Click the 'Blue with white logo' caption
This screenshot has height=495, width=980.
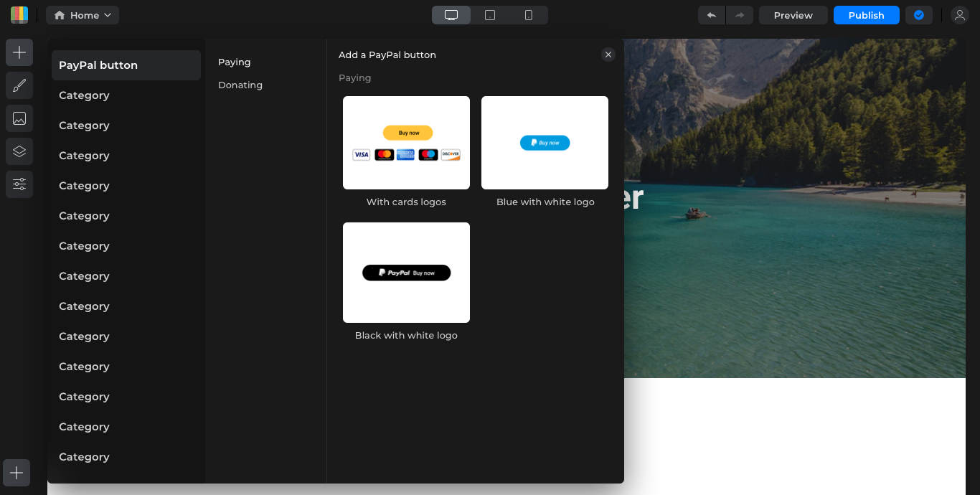point(545,202)
